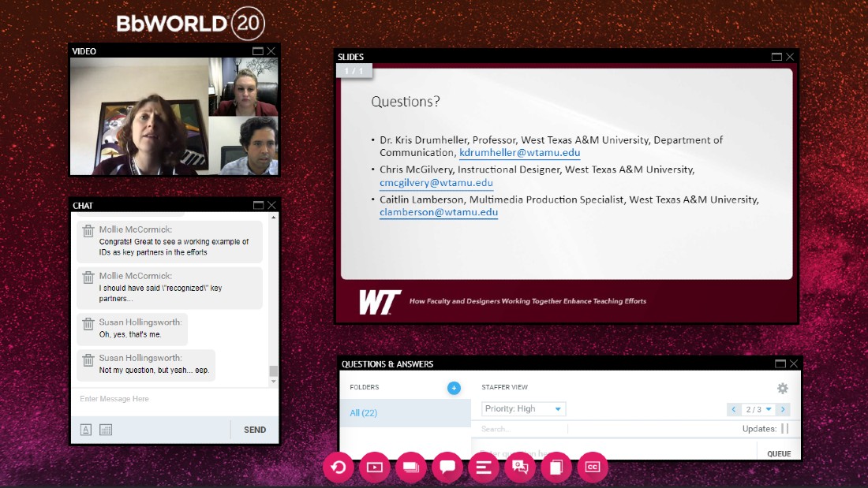The height and width of the screenshot is (488, 868).
Task: Click the chat scrollbar down arrow
Action: (274, 382)
